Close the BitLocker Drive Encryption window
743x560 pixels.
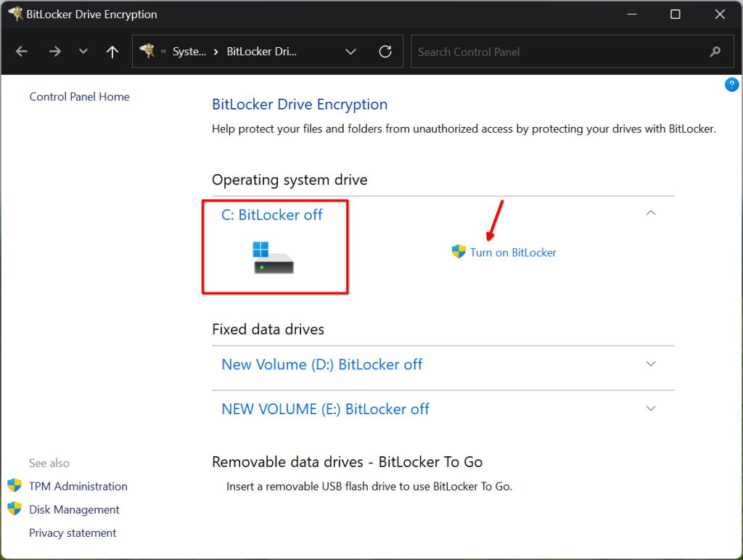pyautogui.click(x=720, y=15)
